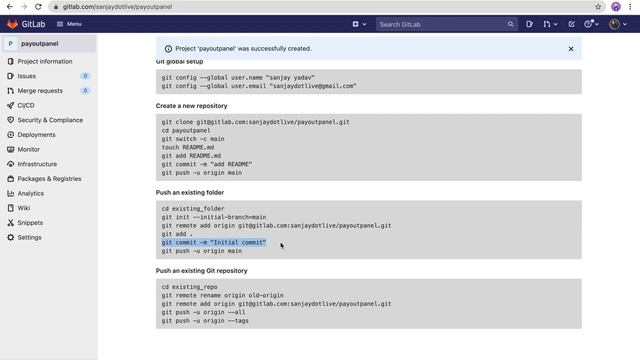Open Snippets in sidebar
The height and width of the screenshot is (360, 640).
pos(30,223)
